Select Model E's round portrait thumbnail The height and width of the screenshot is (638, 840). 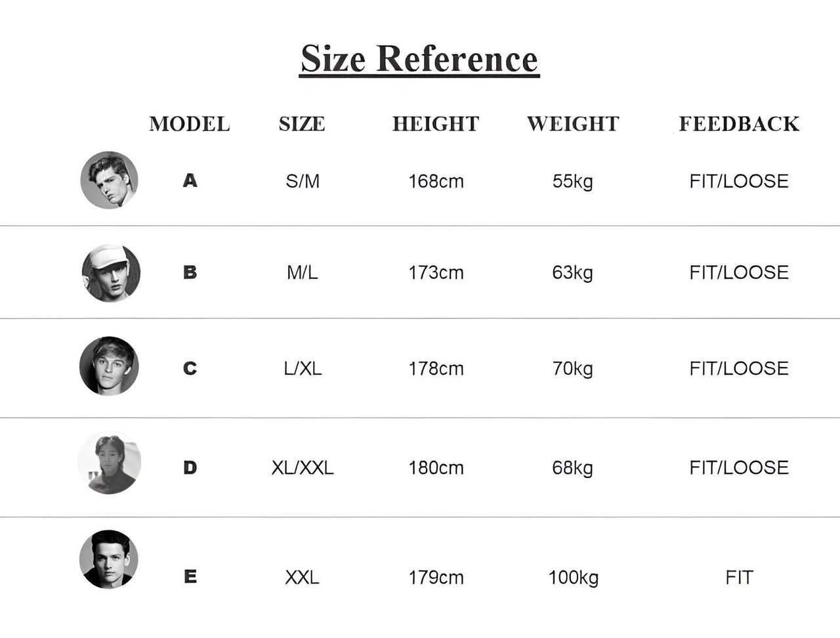109,559
